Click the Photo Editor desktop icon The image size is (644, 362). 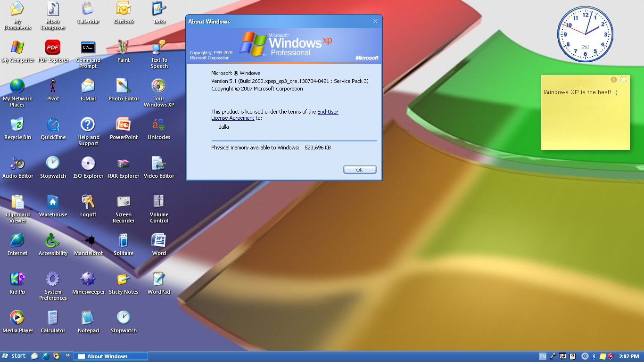click(124, 90)
